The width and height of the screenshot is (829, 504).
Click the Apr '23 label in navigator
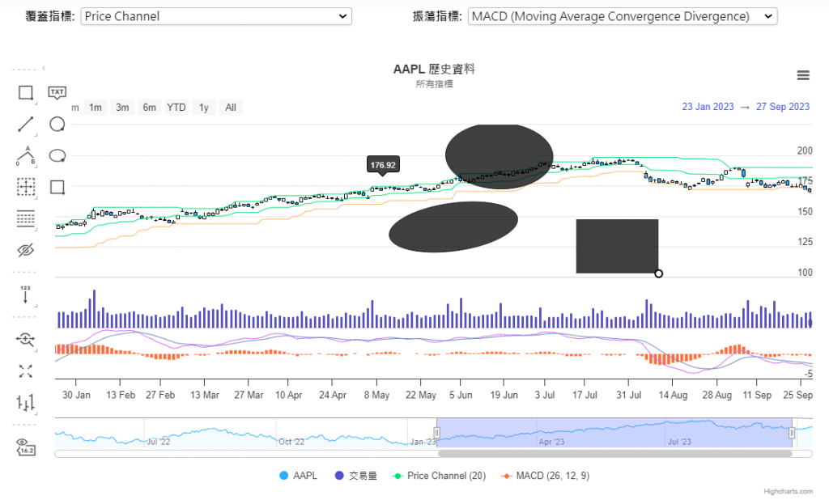pos(551,442)
